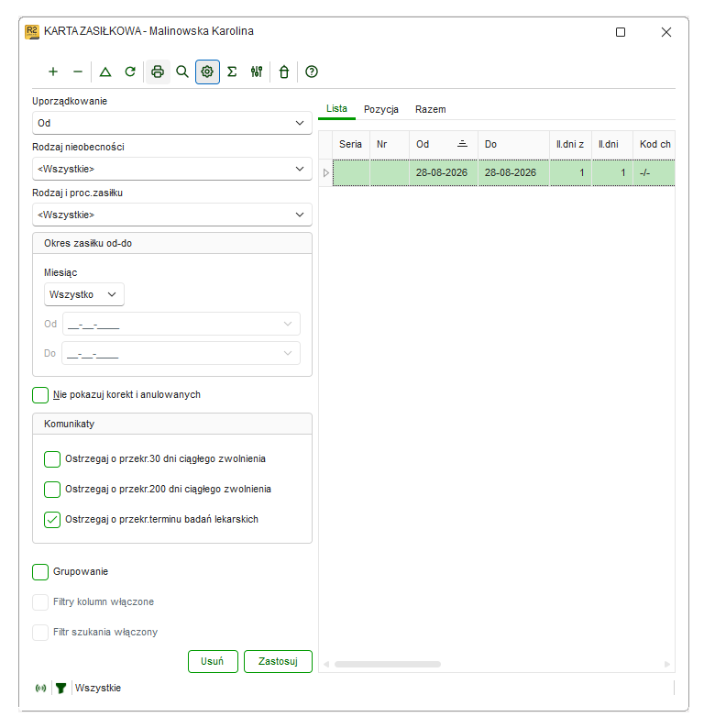
Task: Open search with the magnifier icon
Action: point(182,72)
